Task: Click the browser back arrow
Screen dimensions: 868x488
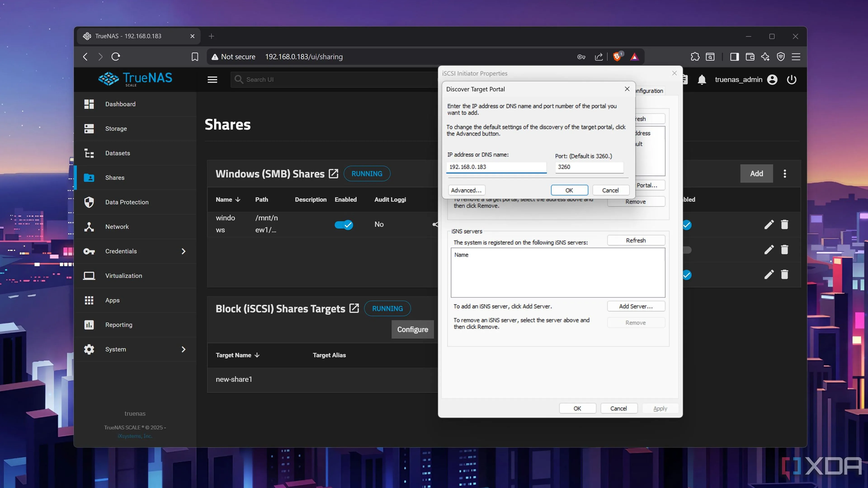Action: click(85, 56)
